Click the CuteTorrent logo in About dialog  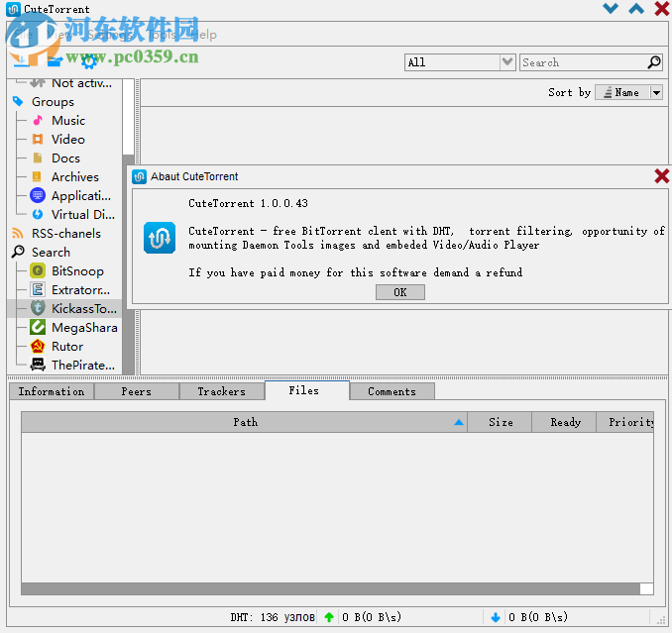coord(160,238)
